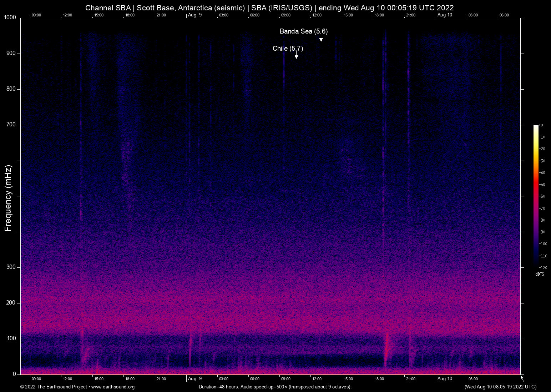
Task: Click the 100 mHz tick label
Action: point(11,338)
